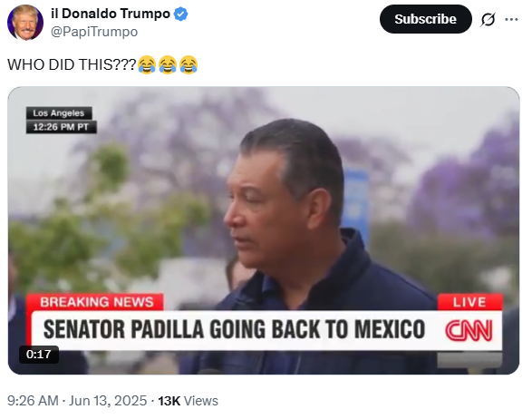Click the 12:26 PM PT time label

[x=61, y=127]
